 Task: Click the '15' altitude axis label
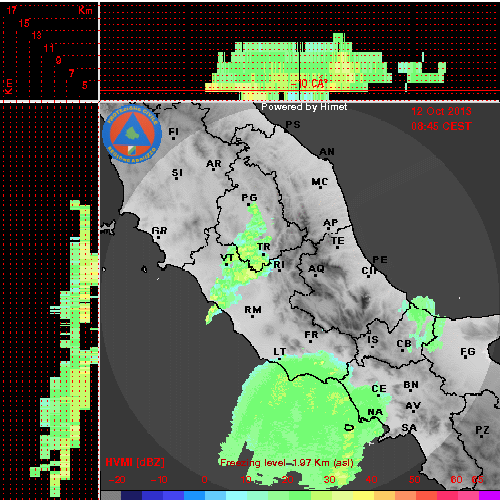click(x=24, y=23)
